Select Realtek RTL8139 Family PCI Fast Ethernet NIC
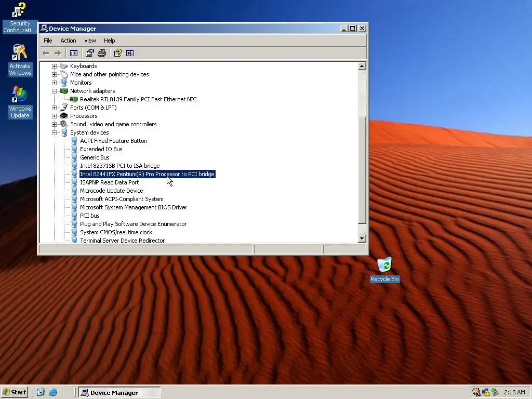 click(x=138, y=99)
